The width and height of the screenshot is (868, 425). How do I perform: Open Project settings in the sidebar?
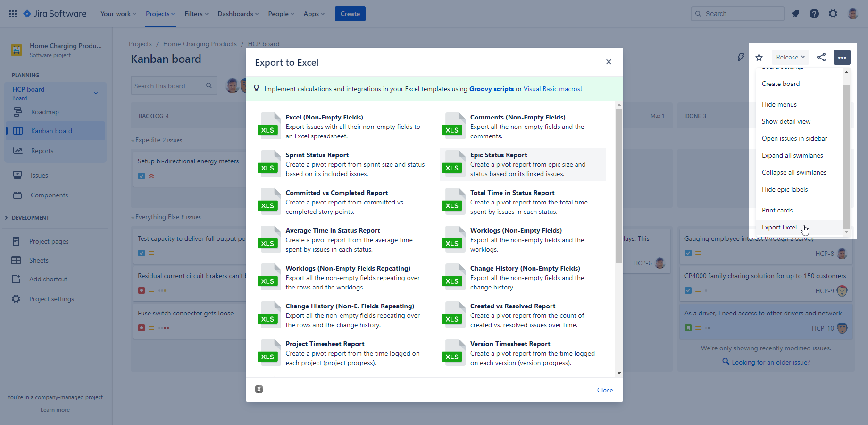click(56, 299)
